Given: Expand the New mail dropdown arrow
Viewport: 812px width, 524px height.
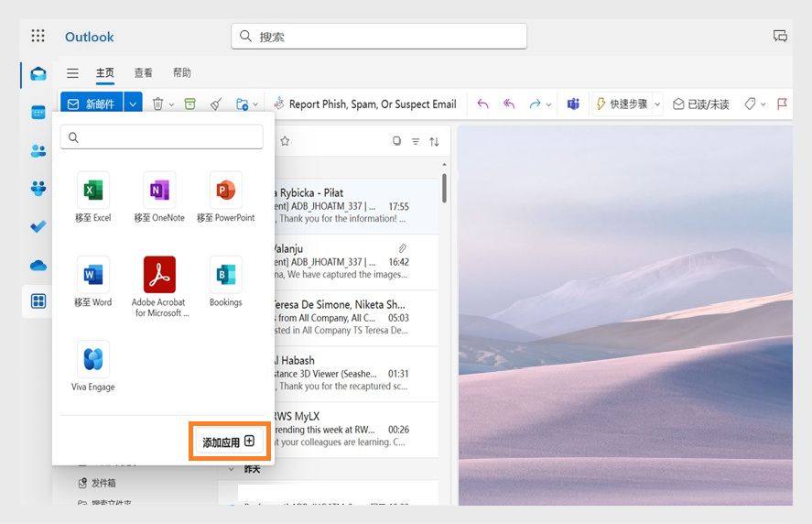Looking at the screenshot, I should click(133, 104).
